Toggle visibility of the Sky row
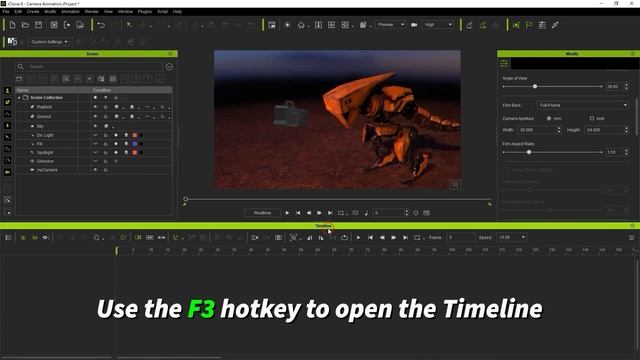This screenshot has height=360, width=640. [x=95, y=126]
